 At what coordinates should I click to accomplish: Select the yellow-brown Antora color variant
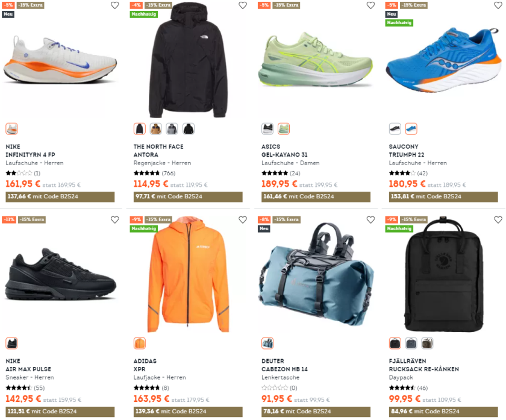(x=156, y=129)
